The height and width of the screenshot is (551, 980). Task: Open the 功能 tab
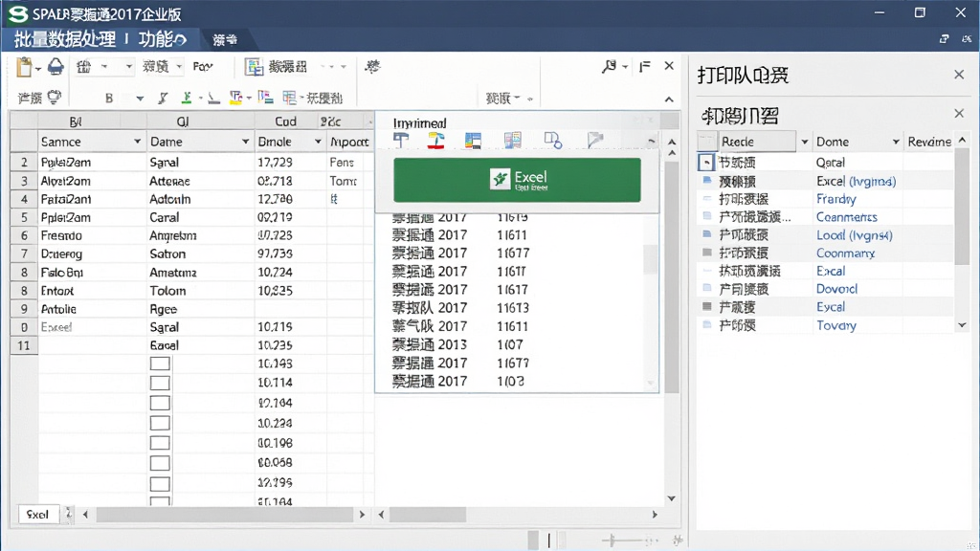pos(163,39)
